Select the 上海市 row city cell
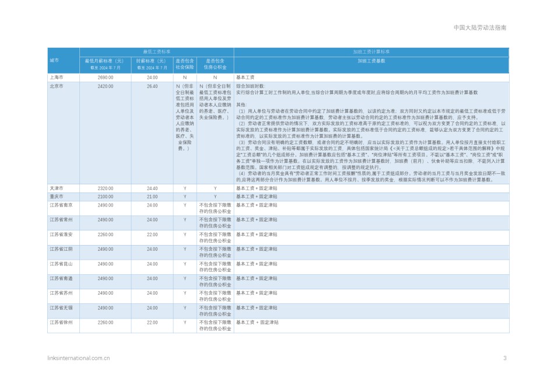554x392 pixels. coord(64,78)
